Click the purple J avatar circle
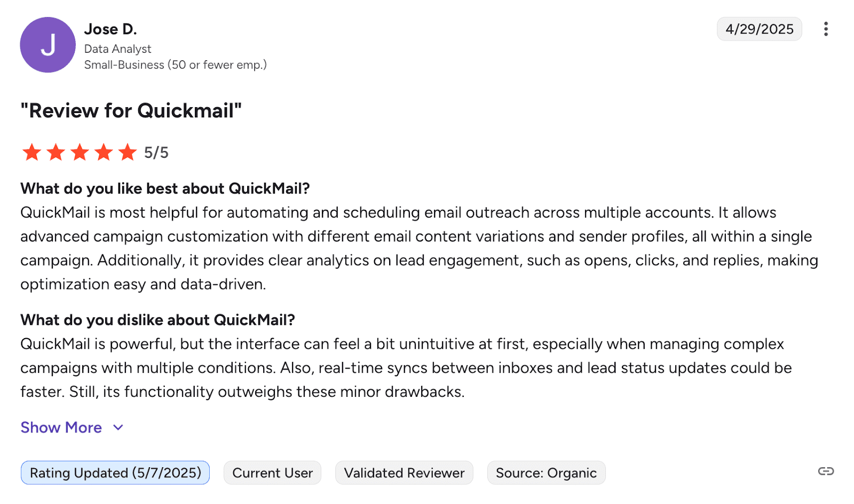The width and height of the screenshot is (854, 504). (48, 45)
